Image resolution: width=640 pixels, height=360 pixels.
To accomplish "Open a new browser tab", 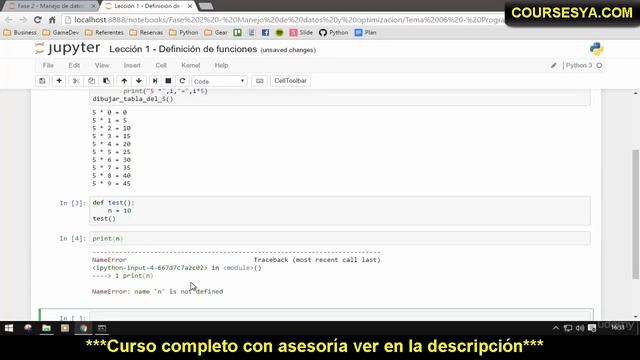I will click(x=206, y=6).
